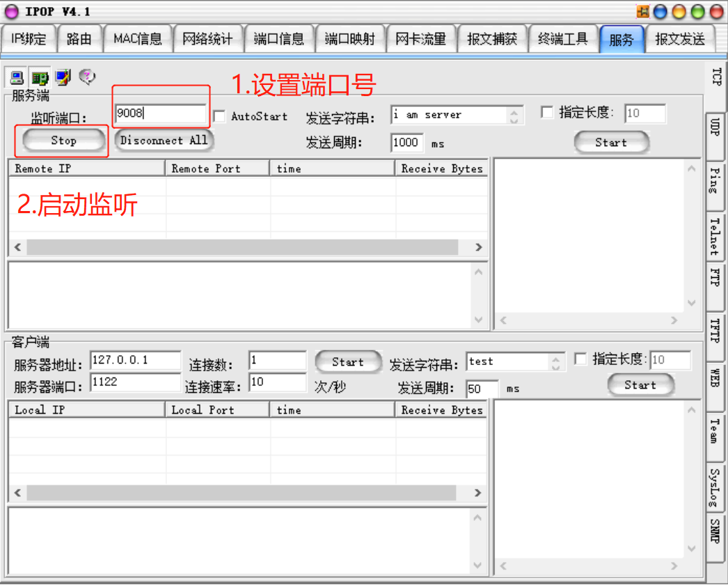The height and width of the screenshot is (585, 728).
Task: Start client connection next to 连接数
Action: (x=348, y=362)
